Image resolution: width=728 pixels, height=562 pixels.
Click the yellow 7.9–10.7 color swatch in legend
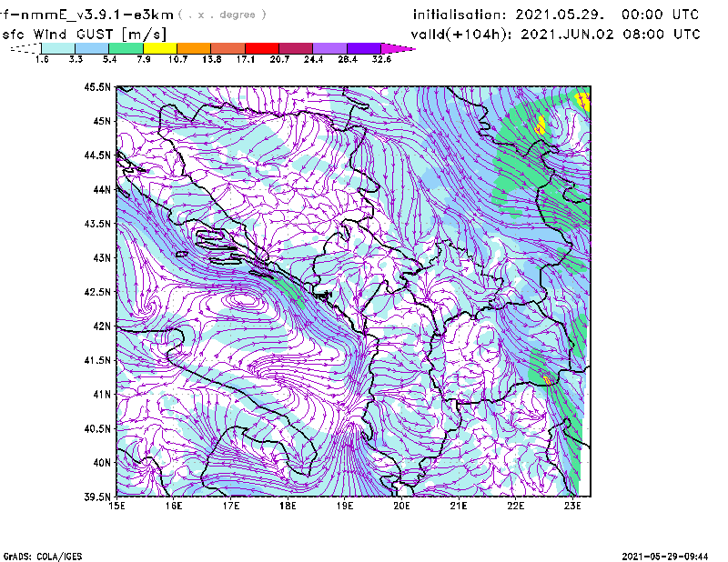tap(160, 48)
